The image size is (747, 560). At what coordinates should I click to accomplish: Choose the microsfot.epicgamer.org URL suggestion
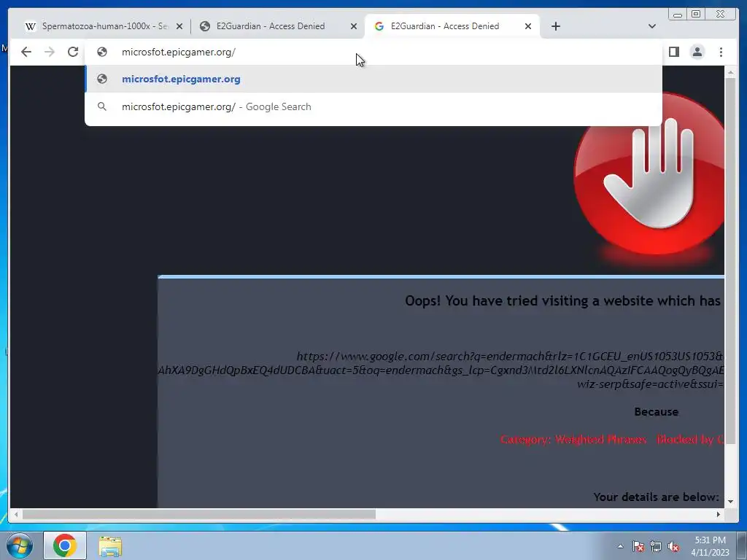click(373, 79)
